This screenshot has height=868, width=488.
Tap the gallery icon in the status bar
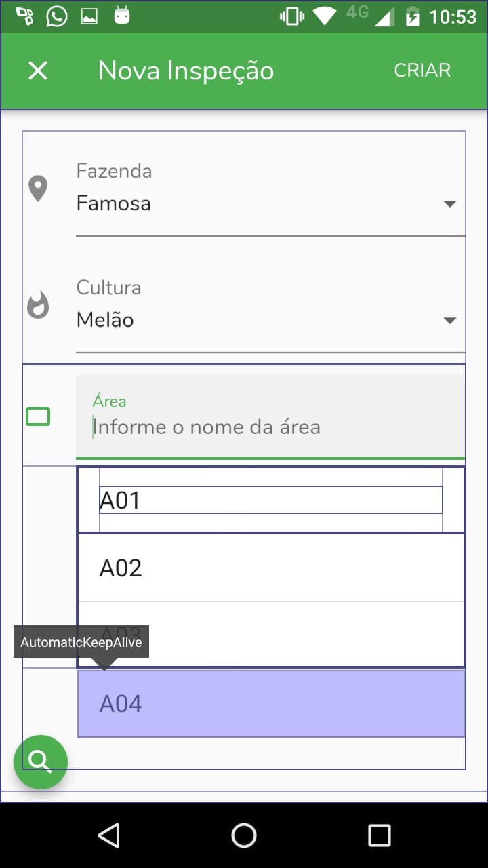pyautogui.click(x=91, y=15)
